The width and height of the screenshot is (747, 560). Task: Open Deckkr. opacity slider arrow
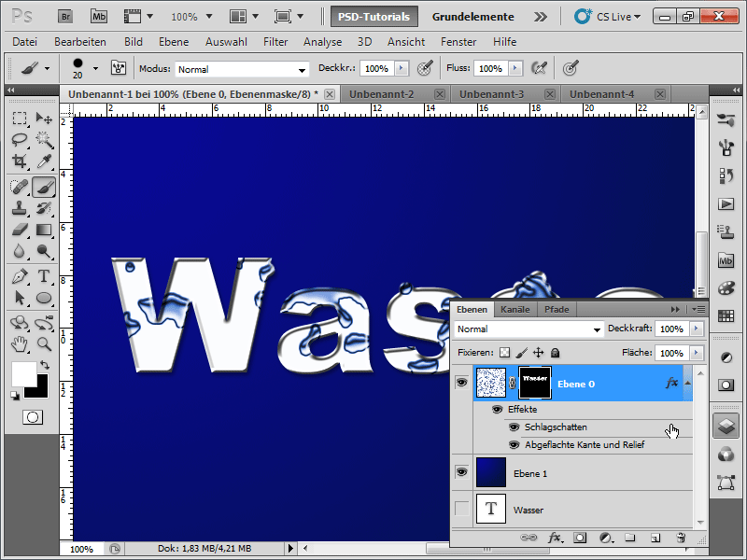pos(402,68)
